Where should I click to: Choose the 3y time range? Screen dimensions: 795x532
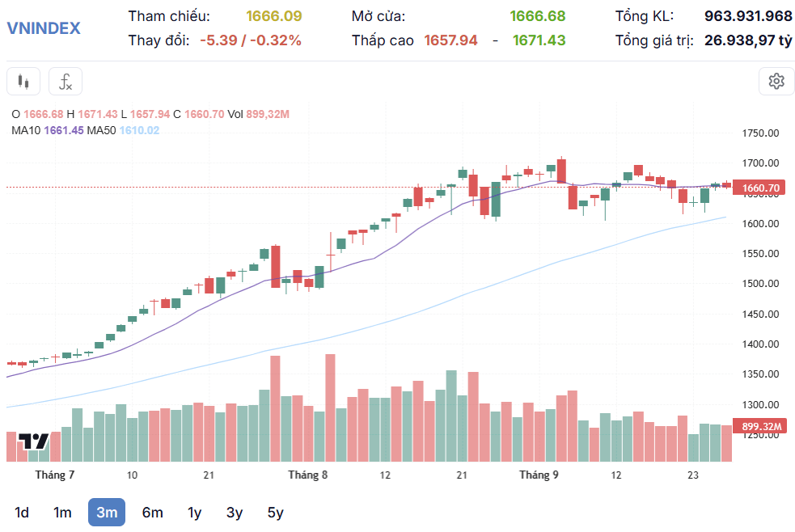point(235,513)
